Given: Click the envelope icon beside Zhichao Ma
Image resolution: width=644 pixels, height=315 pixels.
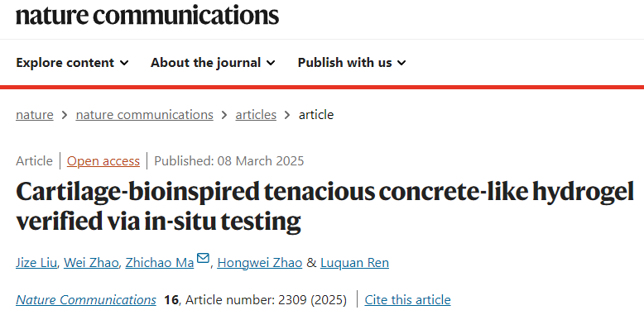Looking at the screenshot, I should [203, 259].
